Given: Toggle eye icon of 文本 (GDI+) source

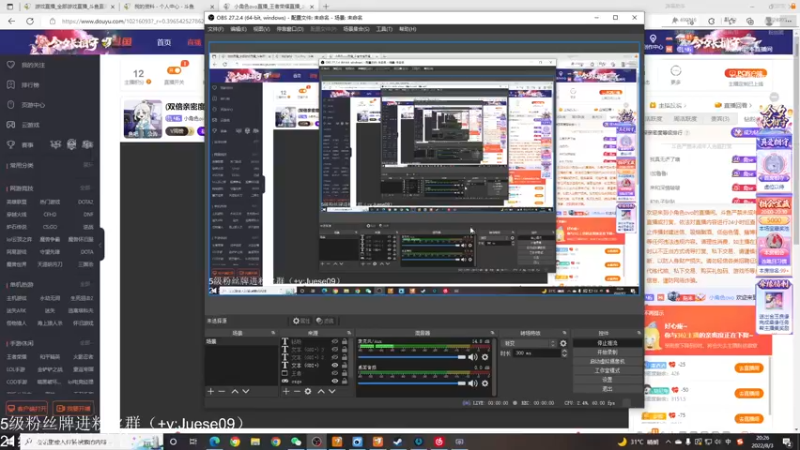Looking at the screenshot, I should coord(335,365).
